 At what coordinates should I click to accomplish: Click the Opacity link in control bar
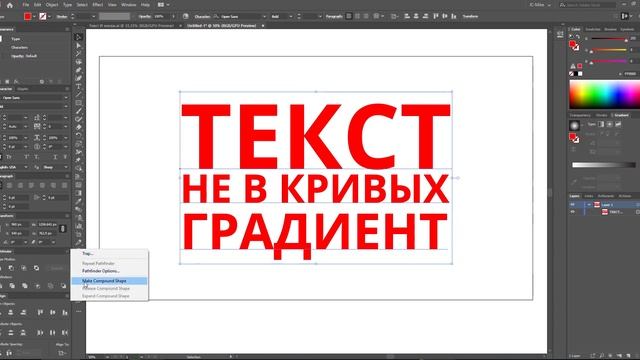click(144, 16)
